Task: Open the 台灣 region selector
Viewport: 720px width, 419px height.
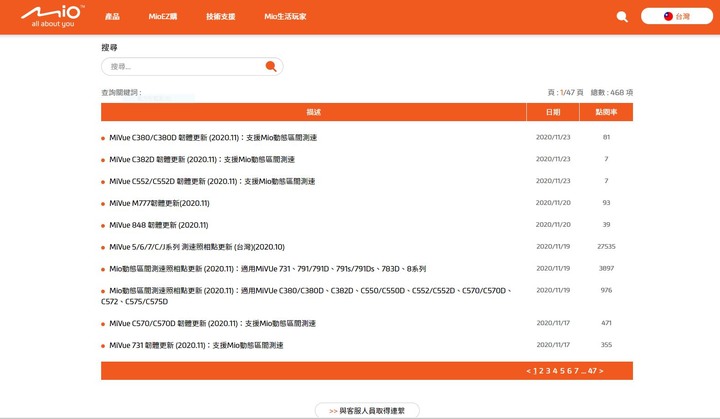Action: coord(676,16)
